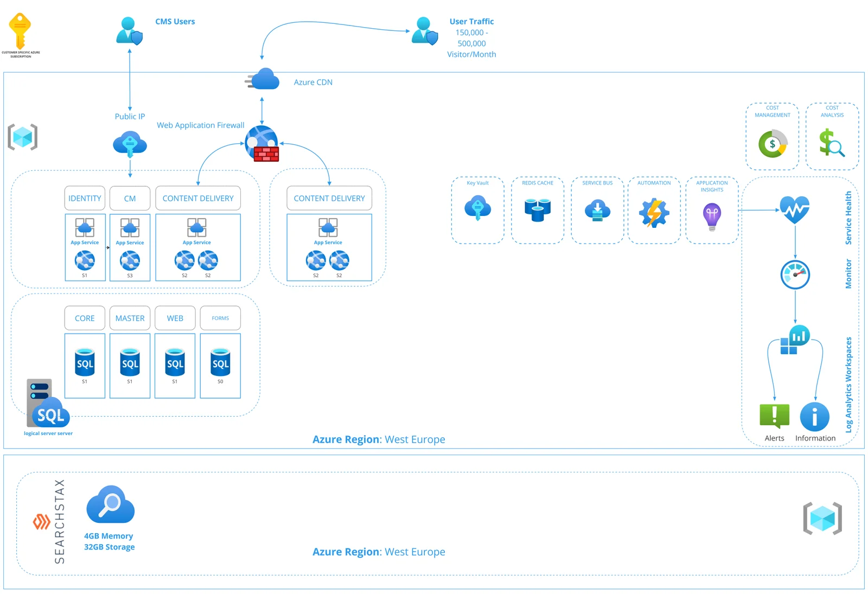Image resolution: width=868 pixels, height=594 pixels.
Task: Click the Log Analytics Workspaces icon
Action: [x=795, y=340]
